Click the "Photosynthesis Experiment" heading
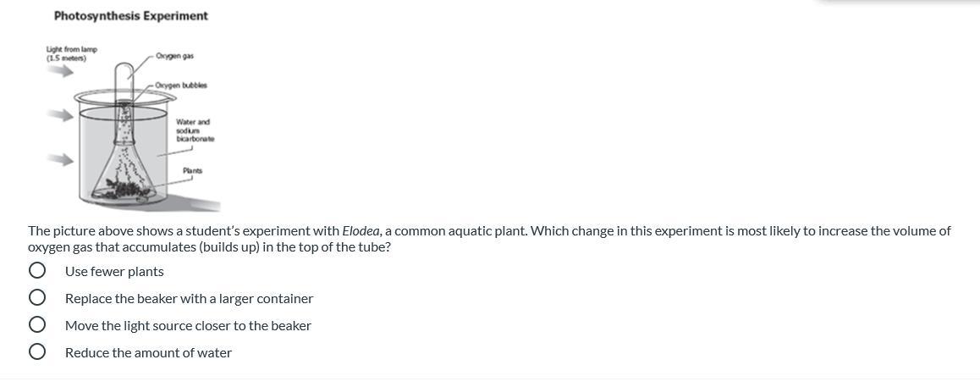This screenshot has width=980, height=387. coord(130,16)
